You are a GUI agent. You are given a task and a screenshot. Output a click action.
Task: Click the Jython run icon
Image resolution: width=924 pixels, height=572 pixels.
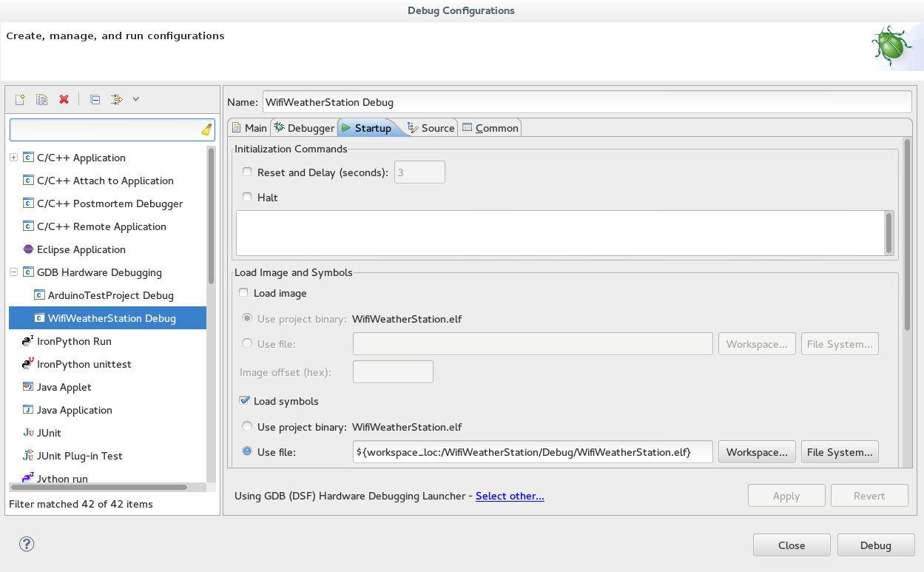pyautogui.click(x=28, y=478)
